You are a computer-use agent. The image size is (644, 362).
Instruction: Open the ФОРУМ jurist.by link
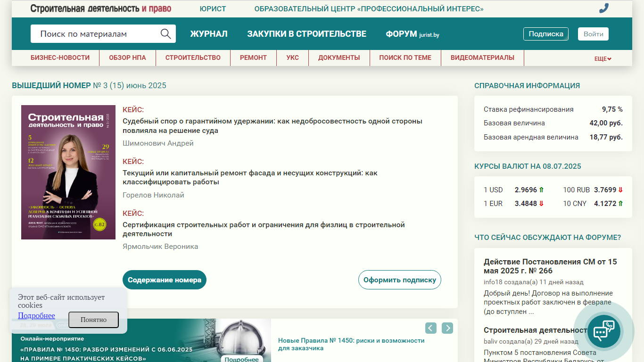point(413,34)
